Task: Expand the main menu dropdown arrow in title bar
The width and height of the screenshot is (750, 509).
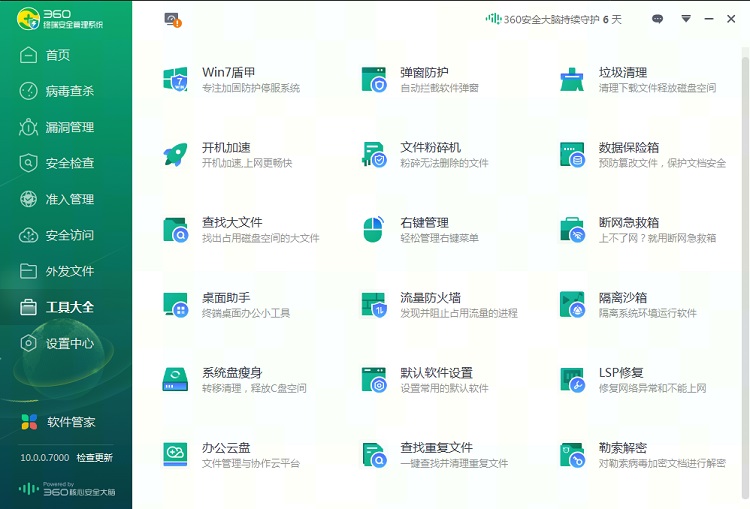Action: [x=686, y=19]
